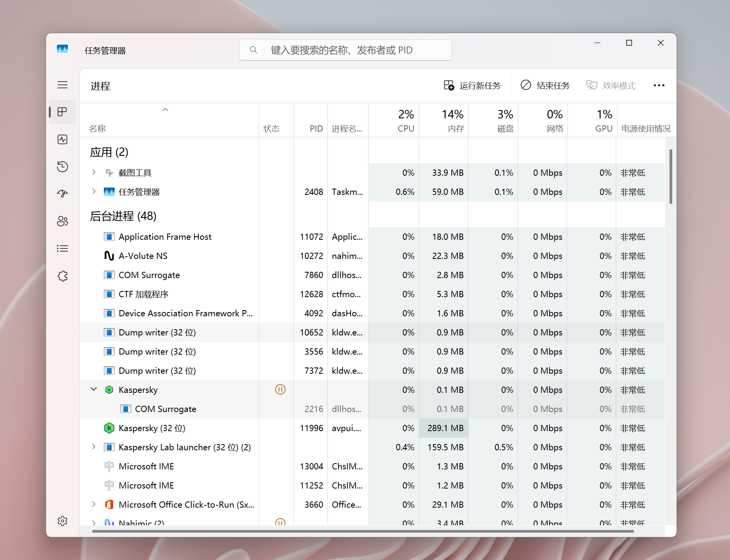The width and height of the screenshot is (730, 560).
Task: Select COM Surrogate with PID 7860
Action: coord(372,275)
